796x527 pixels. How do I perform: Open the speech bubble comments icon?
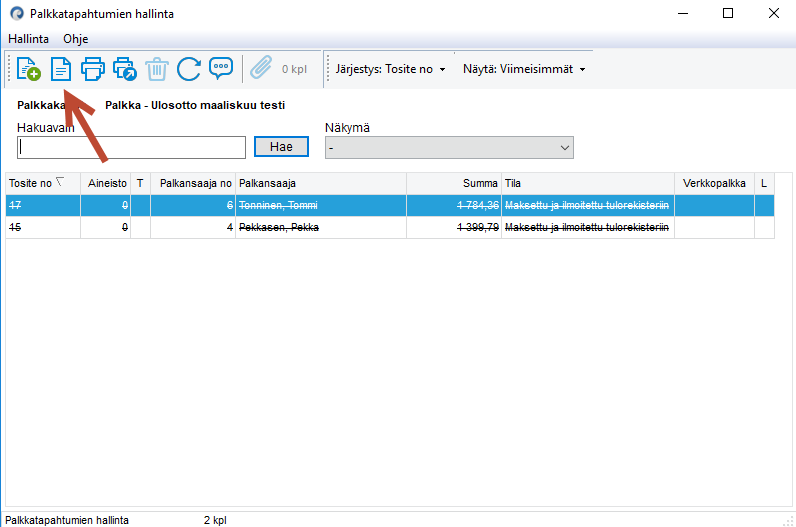coord(221,69)
